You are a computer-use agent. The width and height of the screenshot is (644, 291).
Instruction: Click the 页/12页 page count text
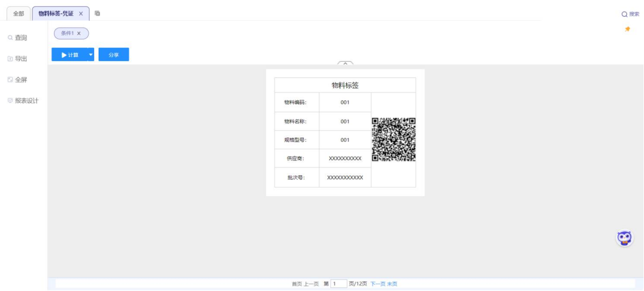358,284
